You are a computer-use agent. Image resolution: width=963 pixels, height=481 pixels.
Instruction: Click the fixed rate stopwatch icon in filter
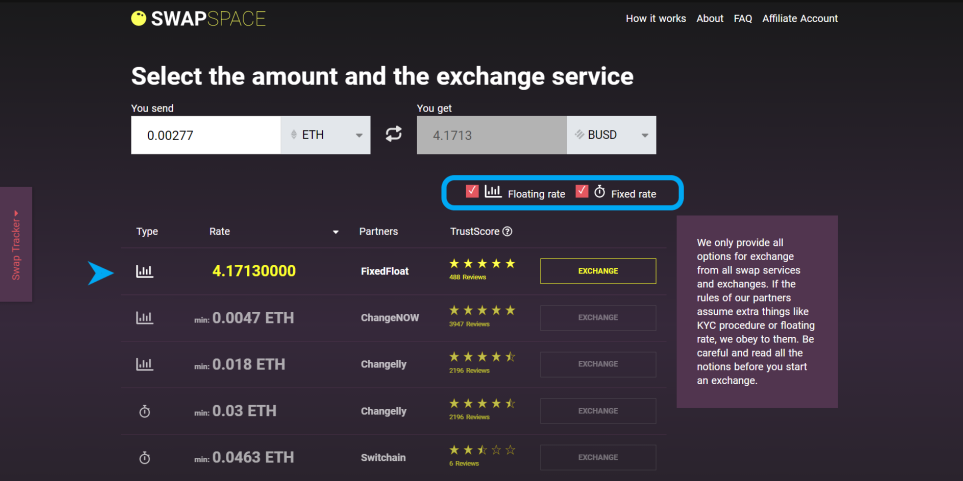tap(599, 192)
